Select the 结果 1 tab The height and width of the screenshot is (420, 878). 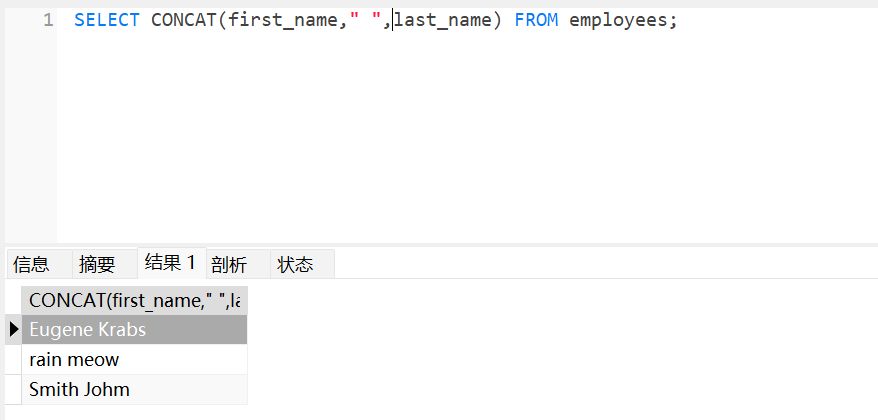point(170,263)
